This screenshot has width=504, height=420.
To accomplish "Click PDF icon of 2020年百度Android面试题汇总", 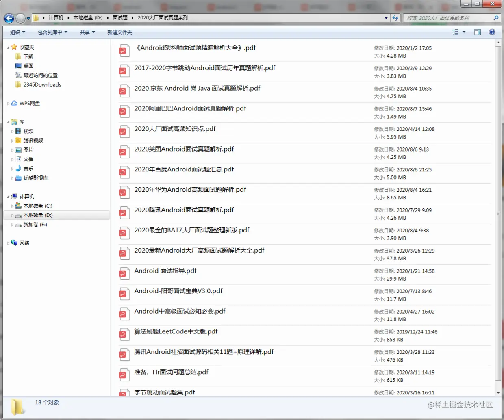I will [x=124, y=173].
